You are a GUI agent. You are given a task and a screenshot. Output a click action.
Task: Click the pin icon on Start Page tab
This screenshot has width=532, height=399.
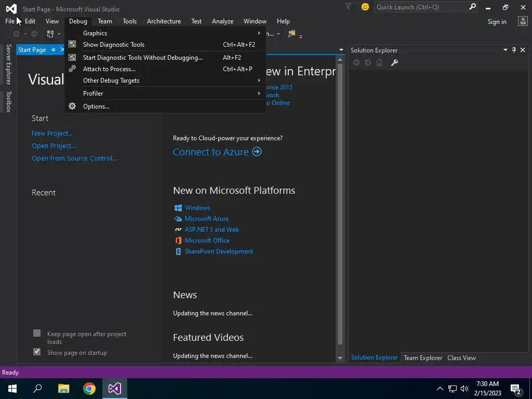tap(53, 50)
